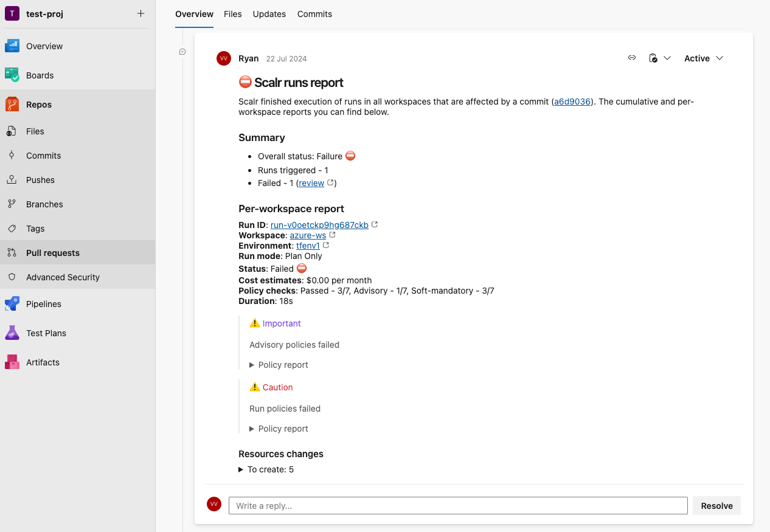Click the Scalr runs report heading
The height and width of the screenshot is (532, 770).
coord(291,83)
